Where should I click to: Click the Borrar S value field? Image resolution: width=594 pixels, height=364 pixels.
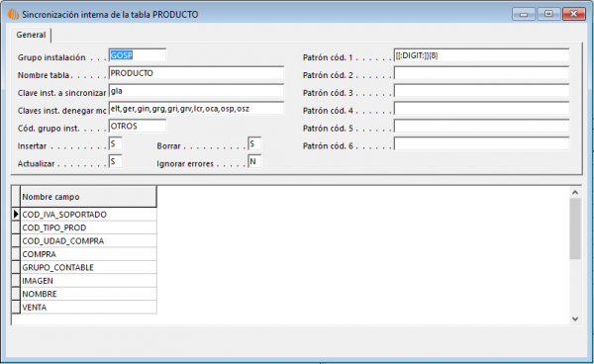(x=254, y=144)
